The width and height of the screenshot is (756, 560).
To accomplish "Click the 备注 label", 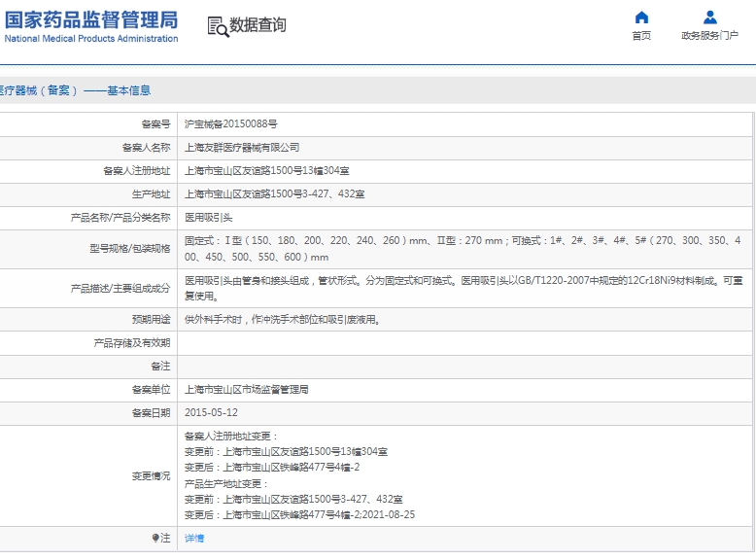I will (160, 367).
